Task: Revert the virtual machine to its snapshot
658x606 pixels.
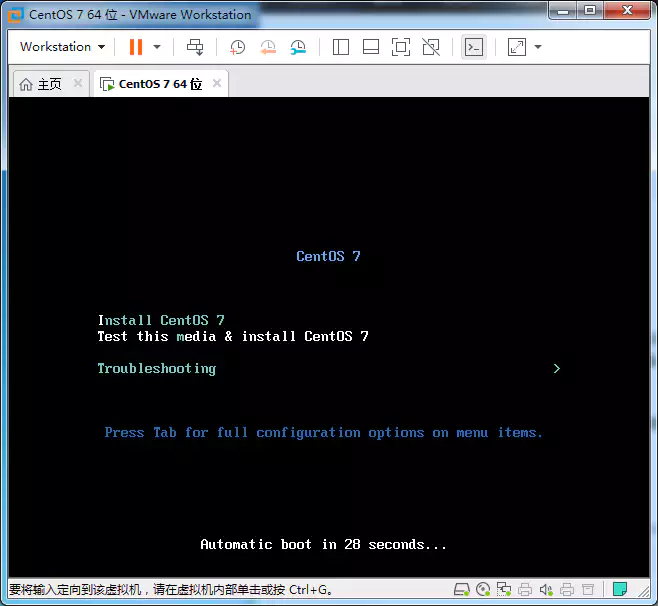Action: pos(268,47)
